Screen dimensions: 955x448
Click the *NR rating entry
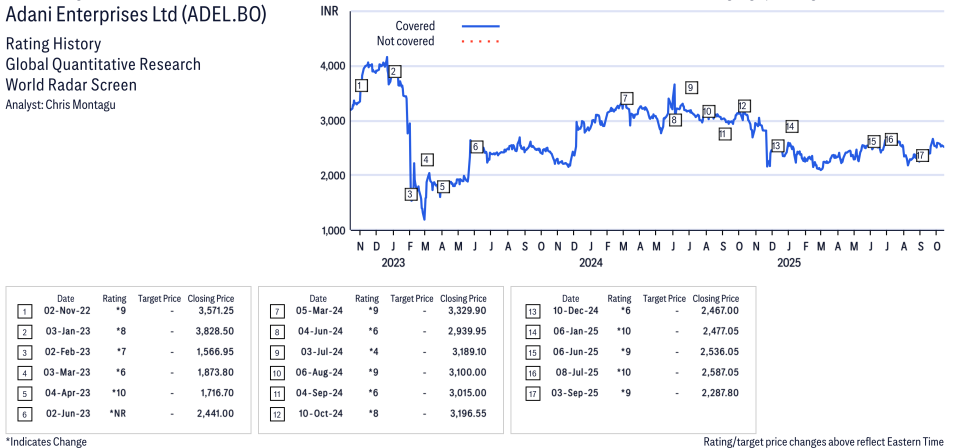tap(114, 412)
